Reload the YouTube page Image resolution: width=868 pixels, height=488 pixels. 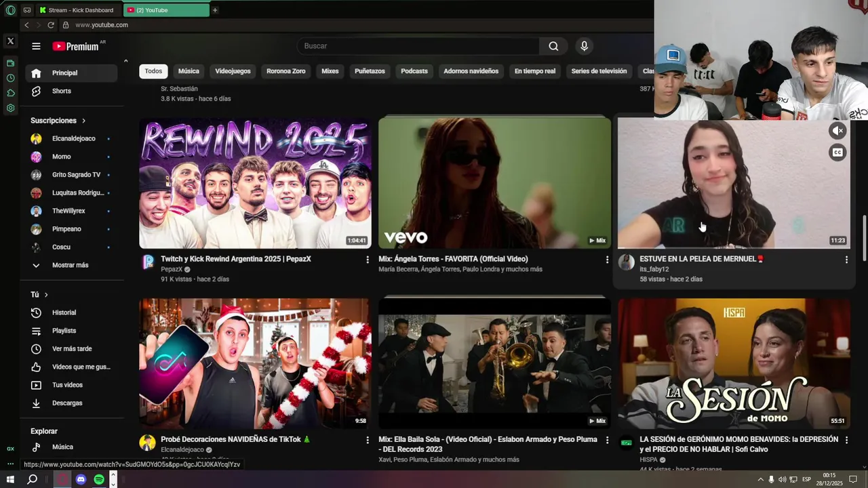pyautogui.click(x=51, y=25)
